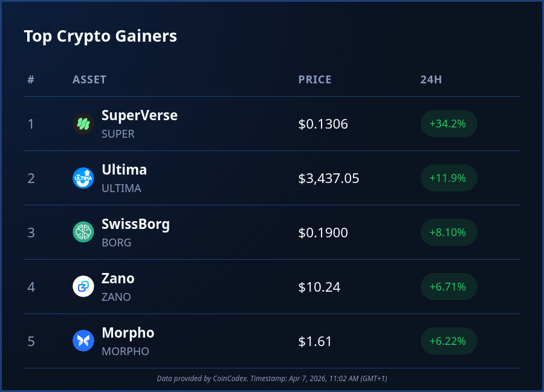
Task: Click the +8.10% change badge
Action: pos(448,233)
